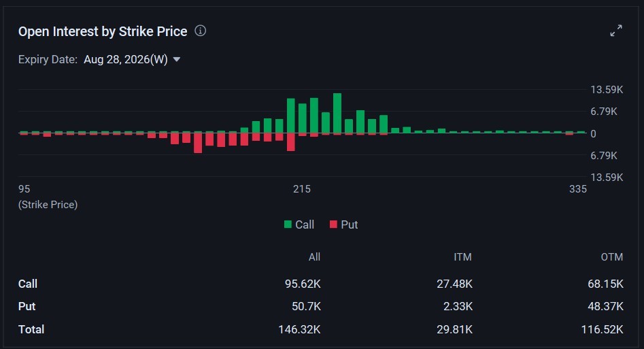This screenshot has height=349, width=644.
Task: Click the 215 strike price axis label
Action: [302, 189]
